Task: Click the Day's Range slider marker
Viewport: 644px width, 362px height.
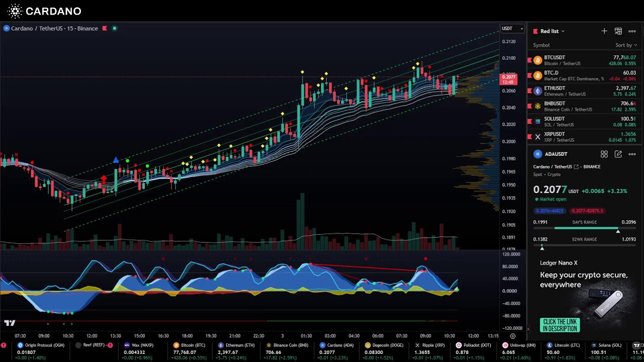Action: [x=618, y=231]
